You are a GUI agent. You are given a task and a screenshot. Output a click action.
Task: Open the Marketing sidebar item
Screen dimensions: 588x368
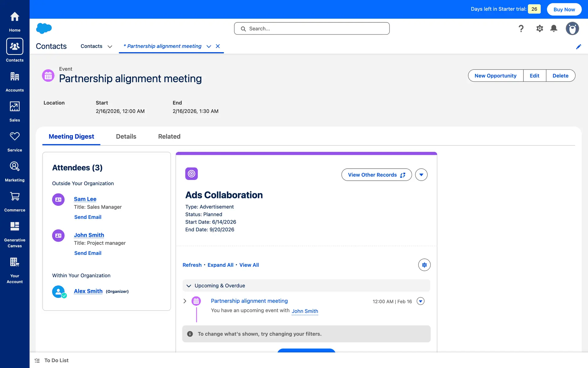15,171
